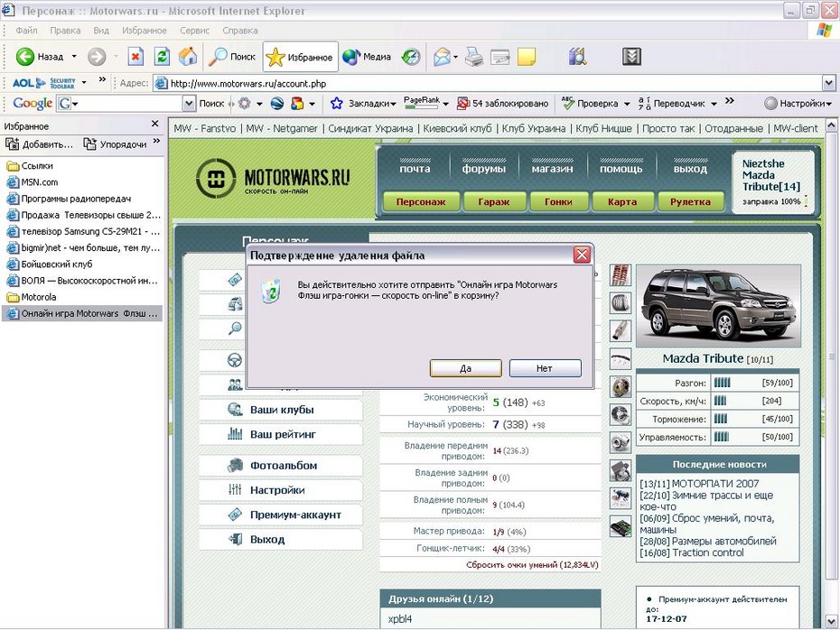The image size is (840, 630).
Task: Click Сбросить очки умений link
Action: 532,565
